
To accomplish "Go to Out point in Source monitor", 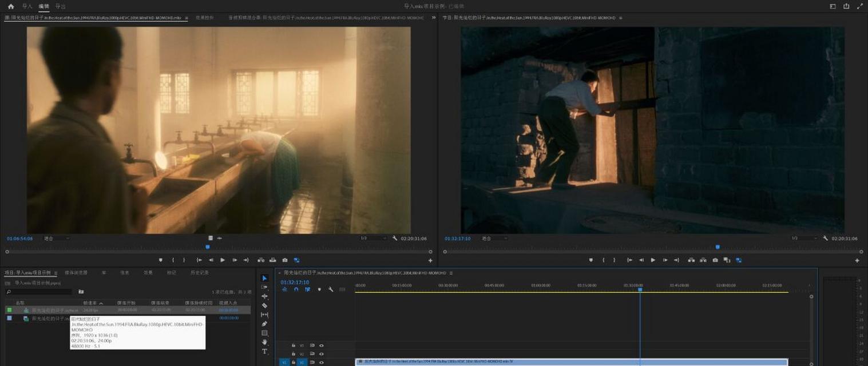I will coord(246,260).
